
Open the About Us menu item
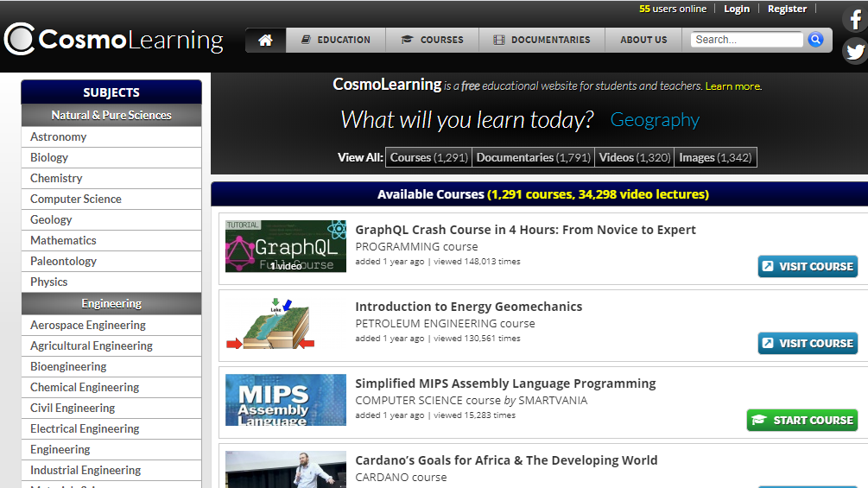(x=643, y=40)
